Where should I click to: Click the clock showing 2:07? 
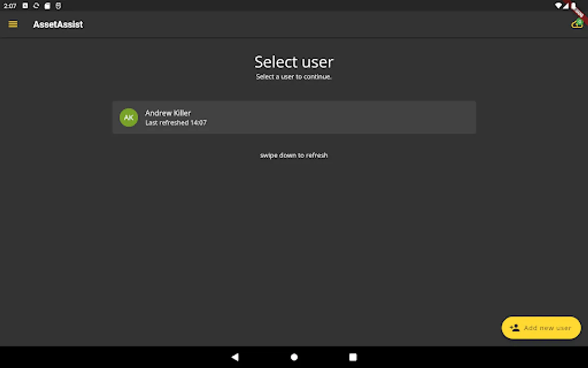(x=10, y=6)
